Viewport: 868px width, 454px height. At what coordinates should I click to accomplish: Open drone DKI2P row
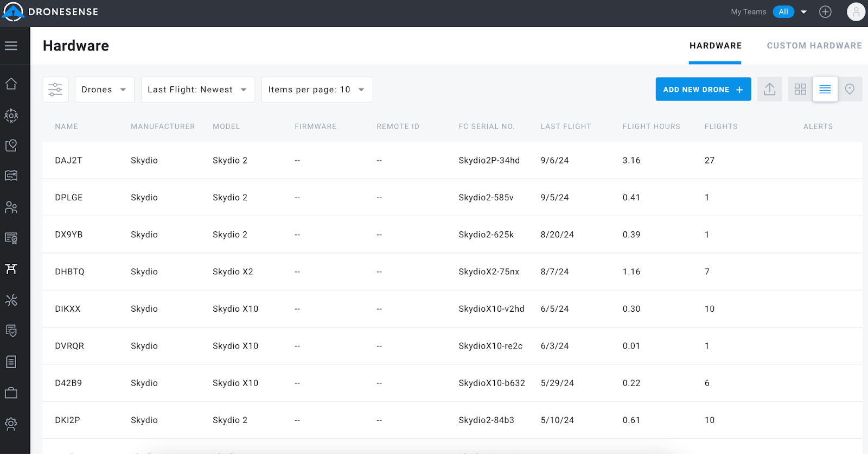pos(452,420)
